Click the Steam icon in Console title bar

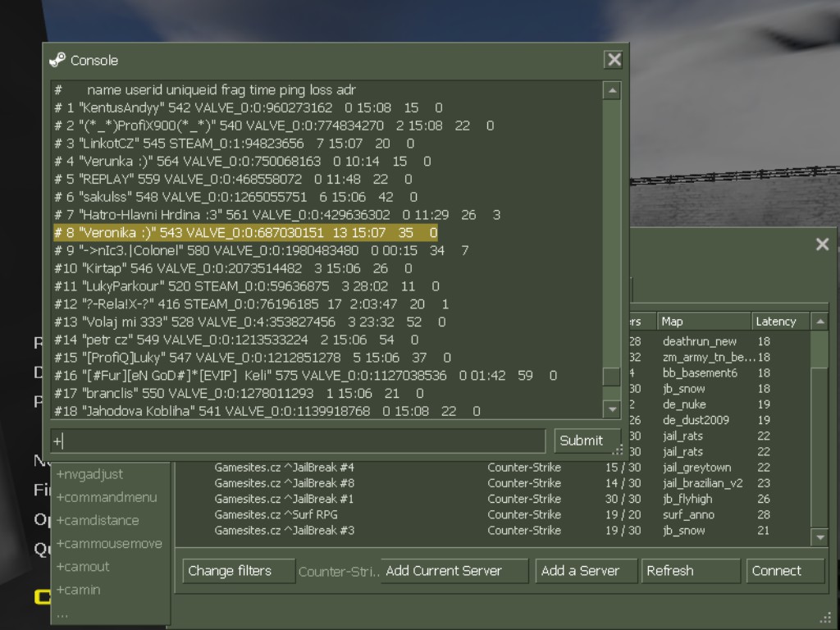(57, 60)
